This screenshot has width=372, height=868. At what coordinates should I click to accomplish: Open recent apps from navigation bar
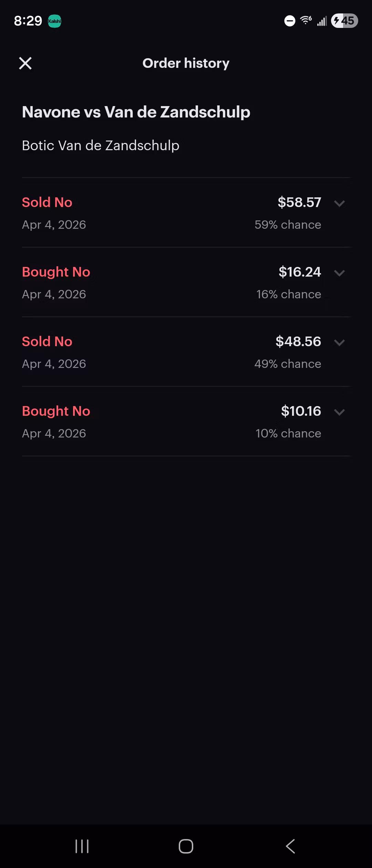point(82,846)
